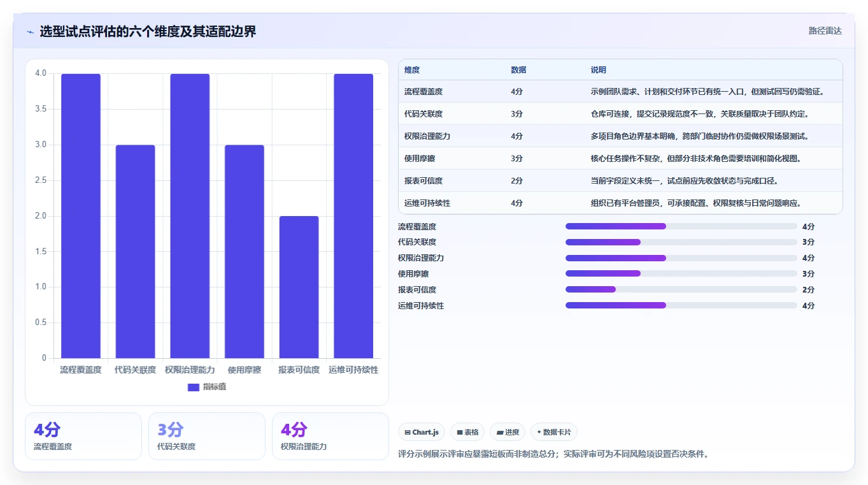Viewport: 868px width, 485px height.
Task: Toggle the 指标值 legend color box
Action: tap(194, 387)
